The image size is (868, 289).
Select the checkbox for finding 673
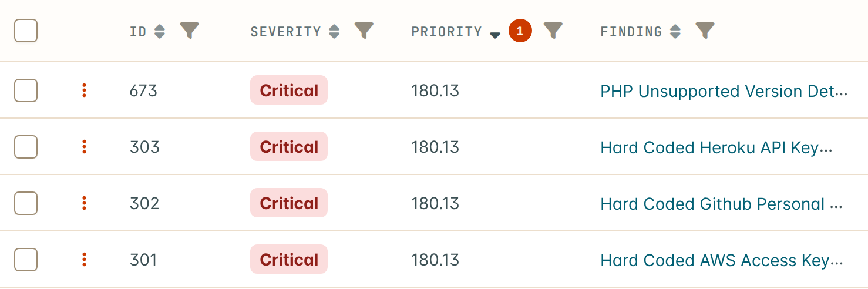click(x=26, y=90)
